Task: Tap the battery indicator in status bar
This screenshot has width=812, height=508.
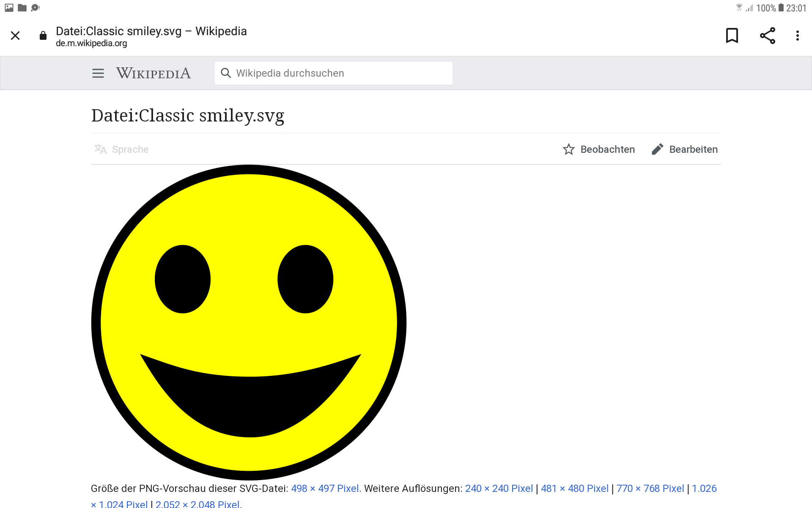Action: tap(781, 8)
